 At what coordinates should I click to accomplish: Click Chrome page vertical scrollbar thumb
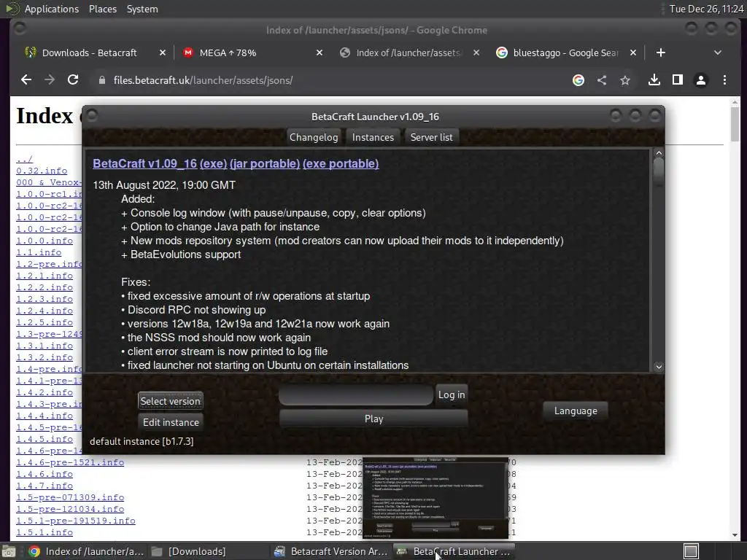tap(735, 124)
